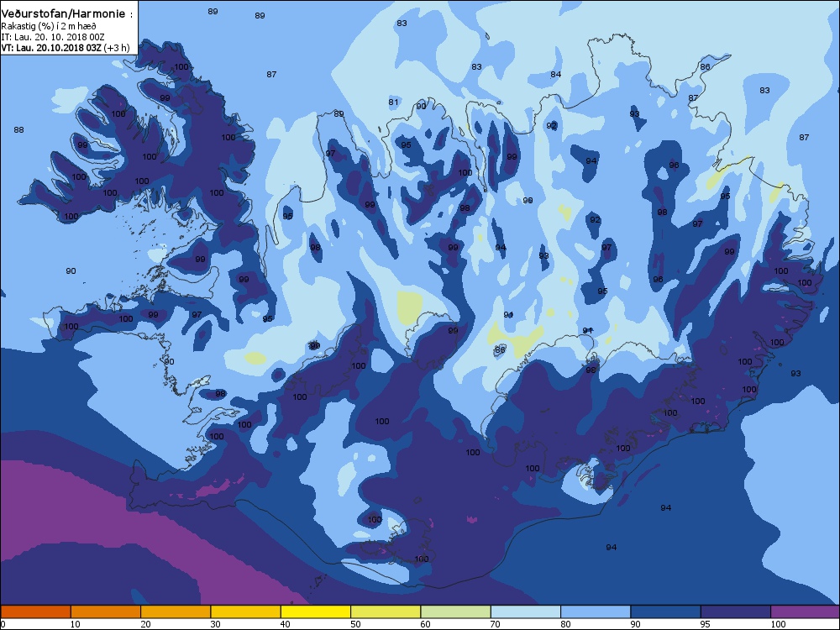This screenshot has width=840, height=630.
Task: Pick the 60–70 pale green legend swatch
Action: [x=456, y=612]
